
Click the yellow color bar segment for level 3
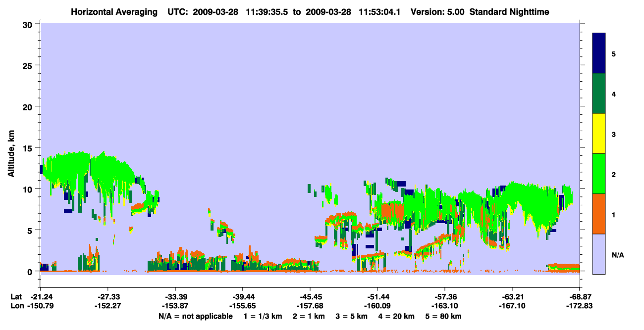599,134
